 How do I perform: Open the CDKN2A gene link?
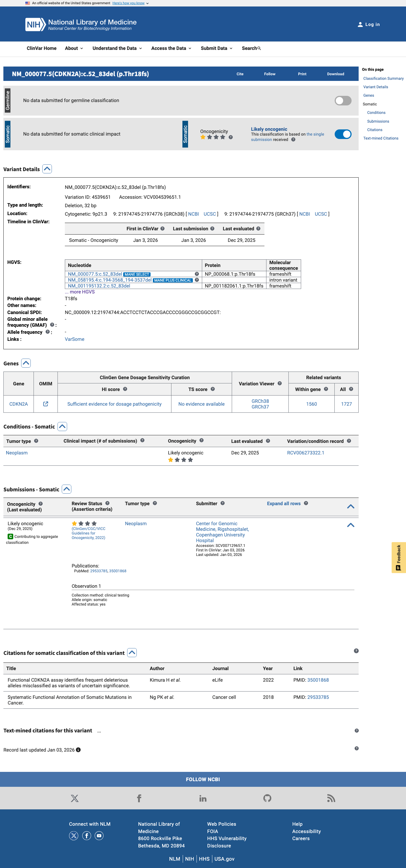coord(19,404)
